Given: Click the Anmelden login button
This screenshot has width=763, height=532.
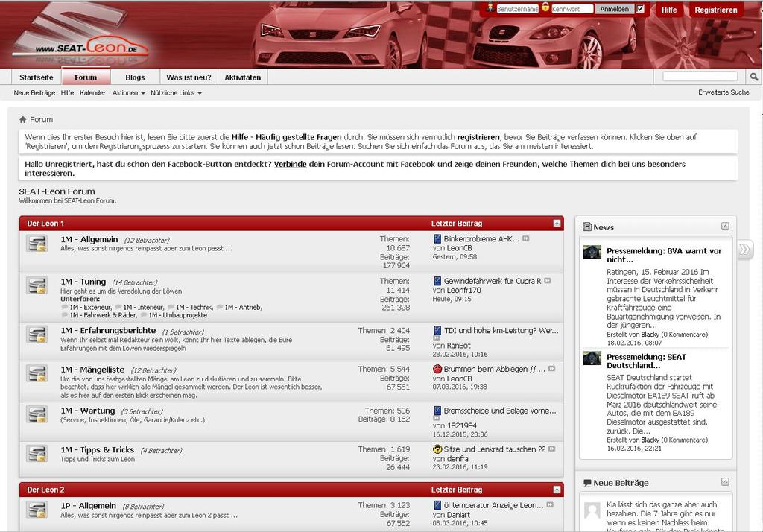Looking at the screenshot, I should point(614,9).
